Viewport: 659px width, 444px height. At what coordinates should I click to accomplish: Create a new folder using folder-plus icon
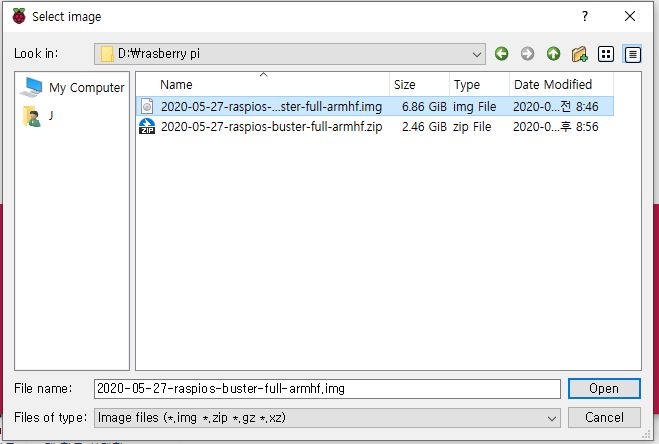580,54
